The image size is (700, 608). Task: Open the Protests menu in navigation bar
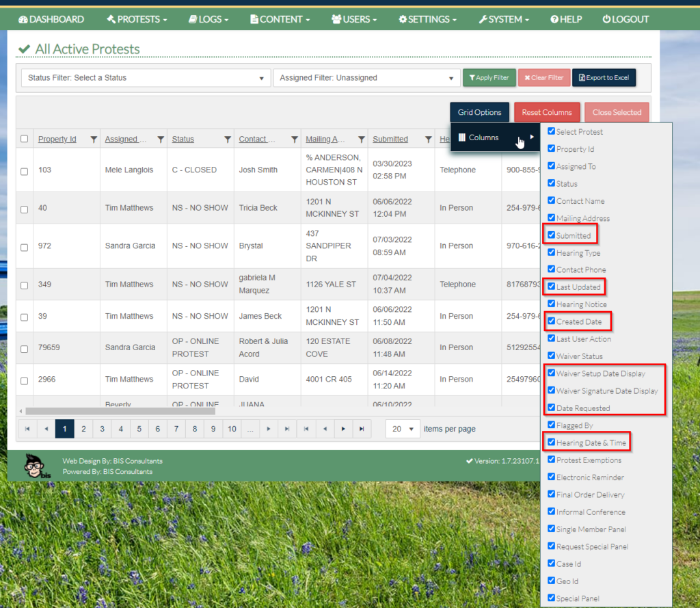point(137,19)
